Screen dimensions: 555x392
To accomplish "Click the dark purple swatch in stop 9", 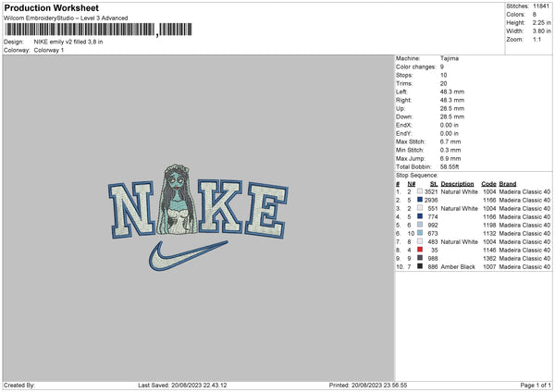I will coord(420,258).
